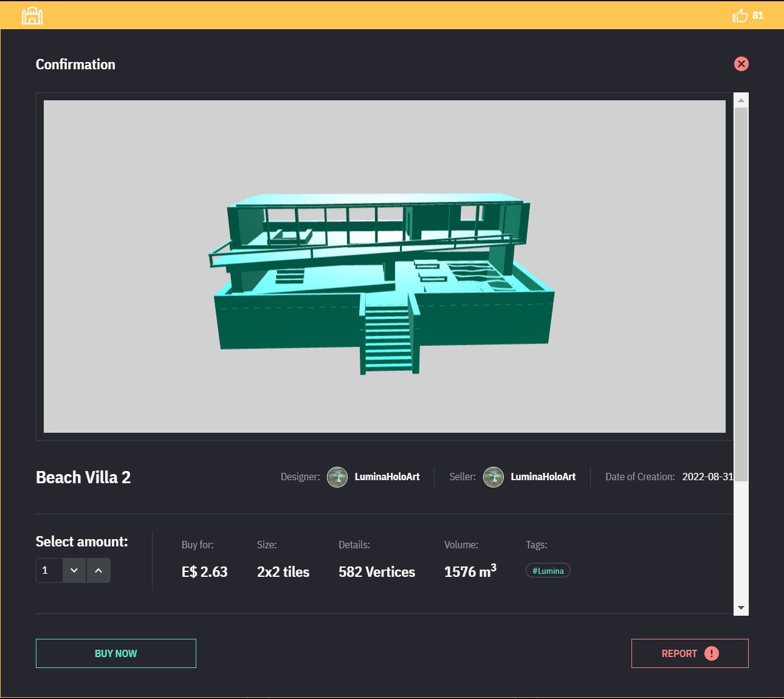
Task: Click the price E$ 2.63
Action: coord(205,572)
